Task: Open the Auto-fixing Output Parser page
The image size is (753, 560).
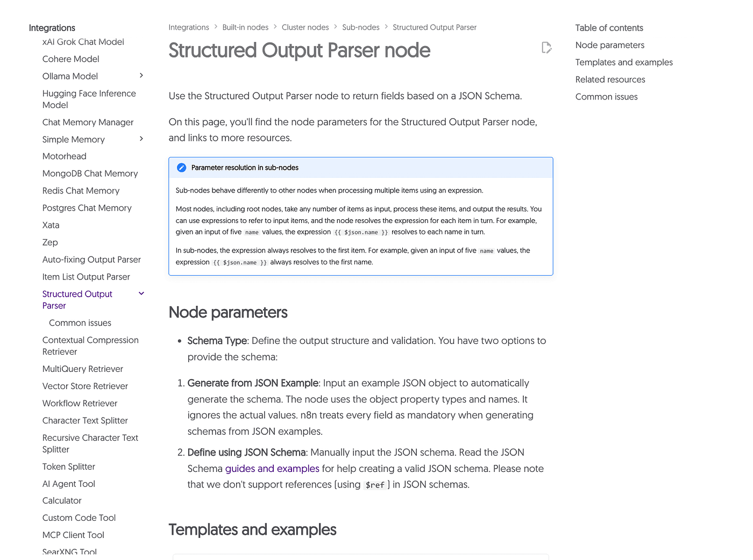Action: [x=91, y=260]
